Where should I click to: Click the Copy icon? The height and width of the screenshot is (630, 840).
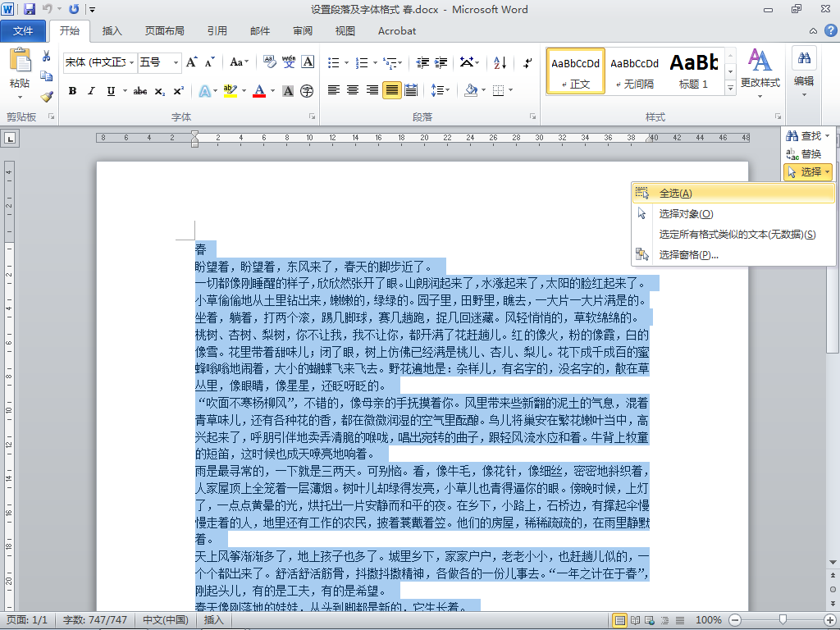(47, 76)
